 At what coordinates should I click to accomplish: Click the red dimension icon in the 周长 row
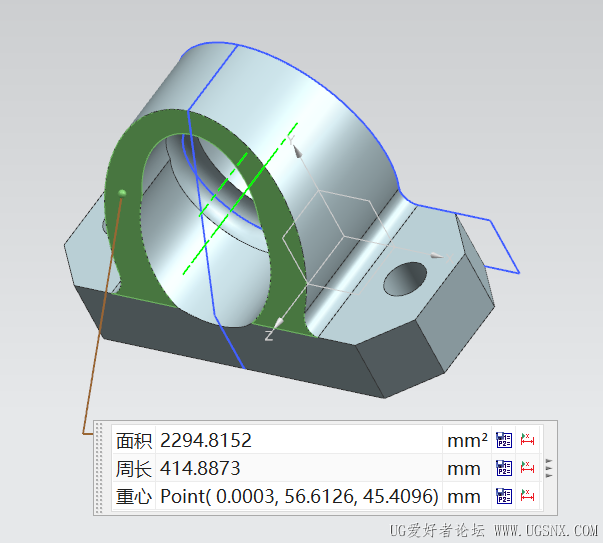coord(527,468)
